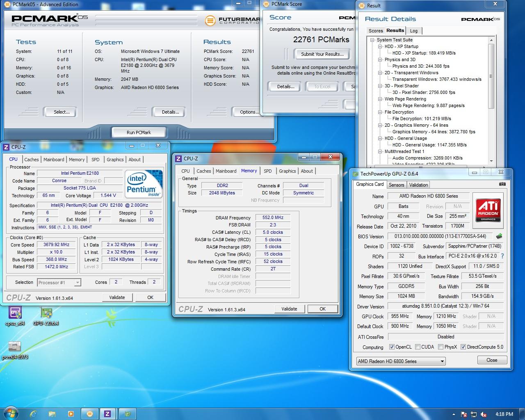Switch to Log tab in Result window

pyautogui.click(x=414, y=31)
